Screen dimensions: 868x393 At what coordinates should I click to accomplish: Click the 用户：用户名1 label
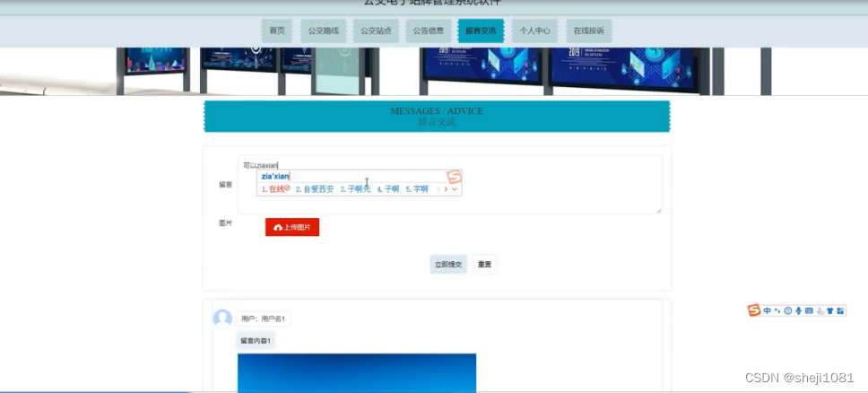[263, 319]
